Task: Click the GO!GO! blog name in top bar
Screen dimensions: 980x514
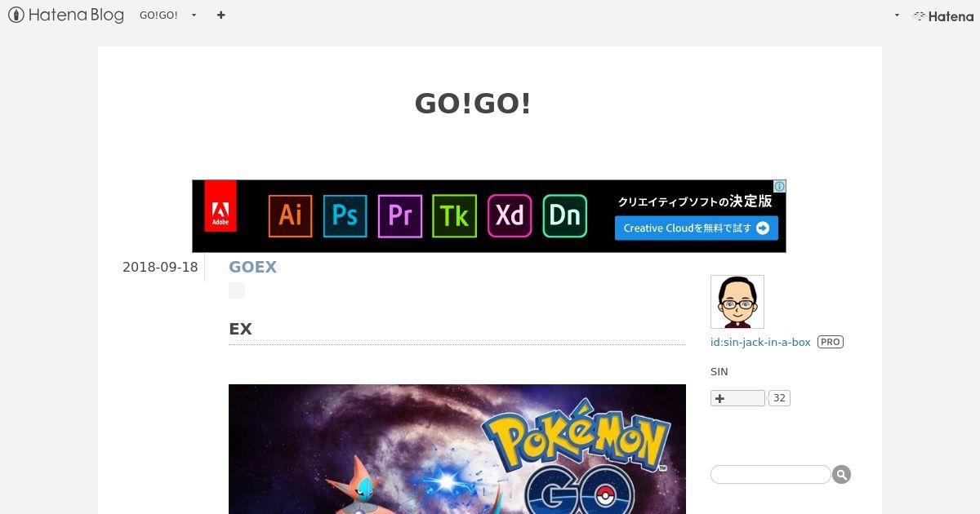Action: pyautogui.click(x=158, y=16)
